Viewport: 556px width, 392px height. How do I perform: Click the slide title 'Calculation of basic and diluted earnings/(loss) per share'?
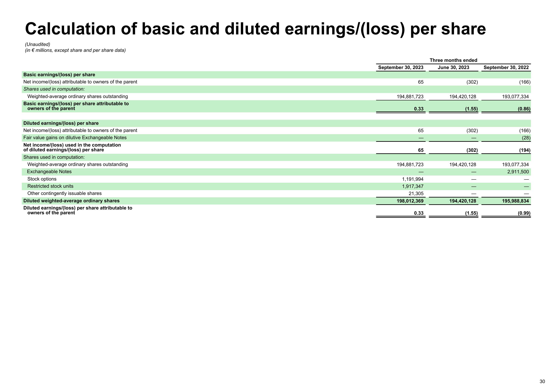[x=255, y=29]
